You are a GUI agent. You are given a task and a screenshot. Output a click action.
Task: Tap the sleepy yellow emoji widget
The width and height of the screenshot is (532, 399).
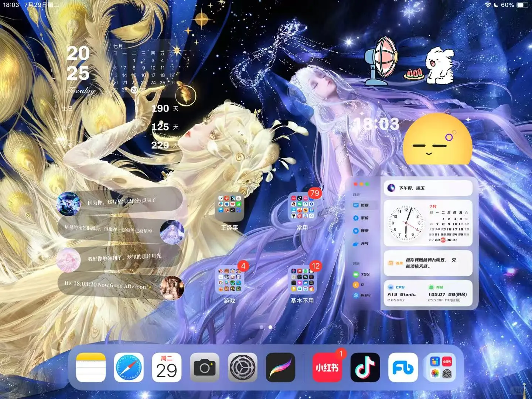tap(437, 139)
